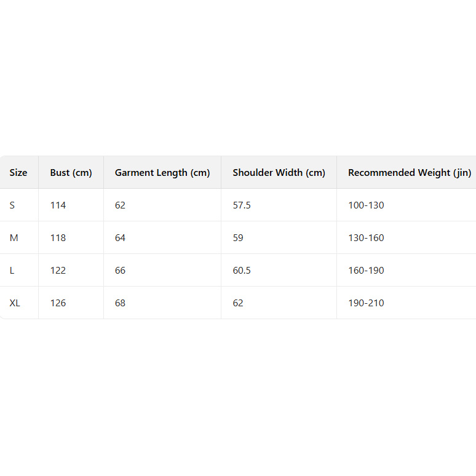Select the L size row label
The image size is (476, 476).
[12, 271]
